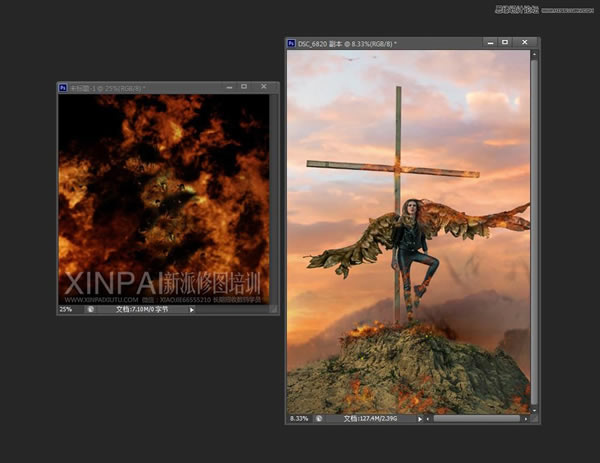The image size is (600, 463).
Task: Click the angel canvas image in DSC_6820
Action: [409, 232]
